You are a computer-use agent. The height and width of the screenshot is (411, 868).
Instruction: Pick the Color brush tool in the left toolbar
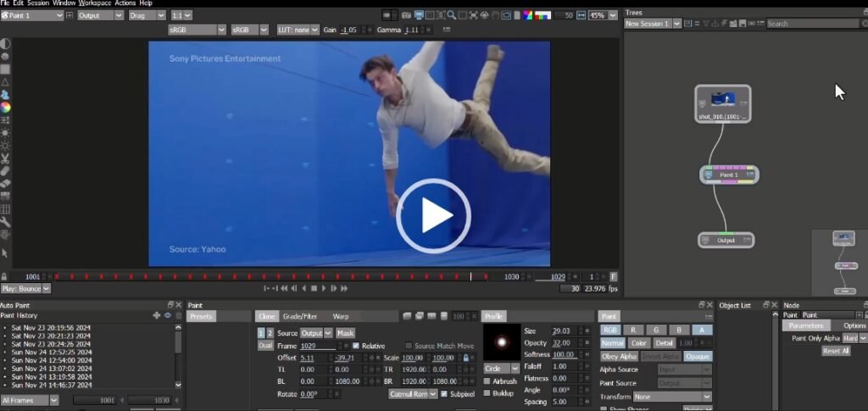point(5,108)
